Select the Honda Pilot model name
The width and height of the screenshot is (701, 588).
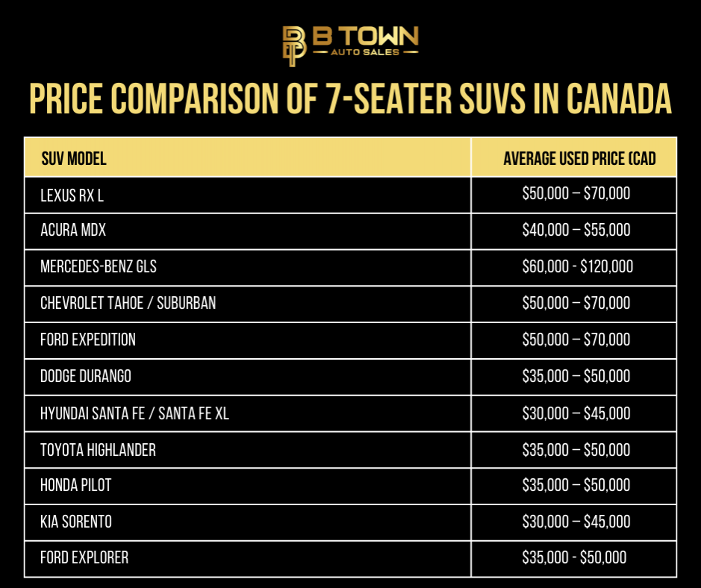tap(75, 485)
